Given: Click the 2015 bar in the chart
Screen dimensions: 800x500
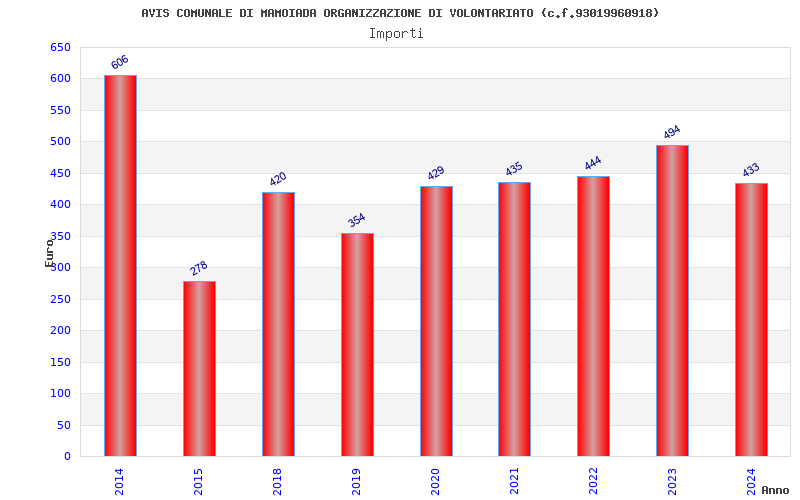Looking at the screenshot, I should pos(199,369).
